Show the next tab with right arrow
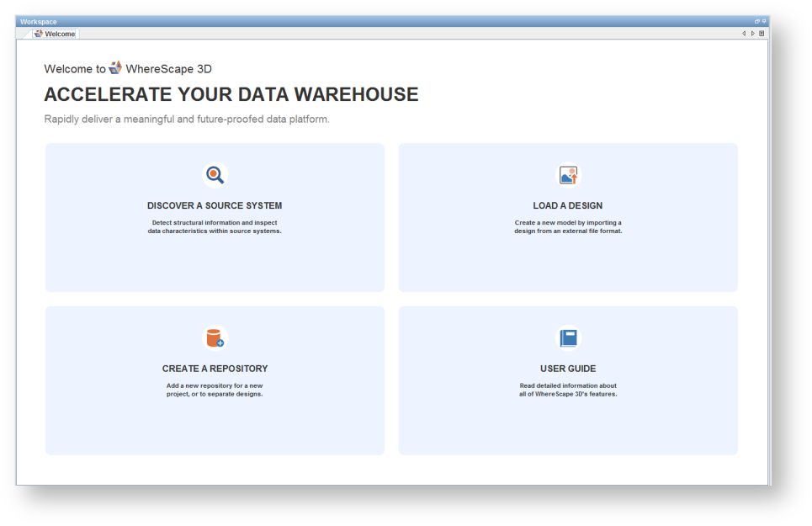The width and height of the screenshot is (812, 526). click(x=752, y=34)
